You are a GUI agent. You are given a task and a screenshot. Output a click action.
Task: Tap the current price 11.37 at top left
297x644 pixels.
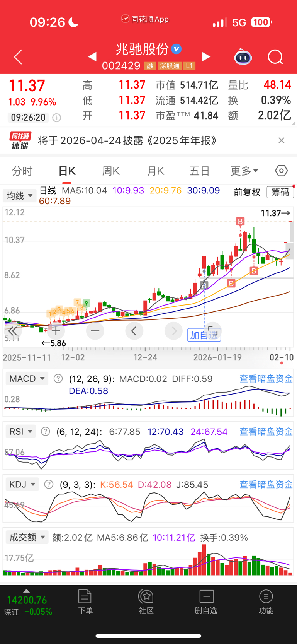[x=27, y=85]
